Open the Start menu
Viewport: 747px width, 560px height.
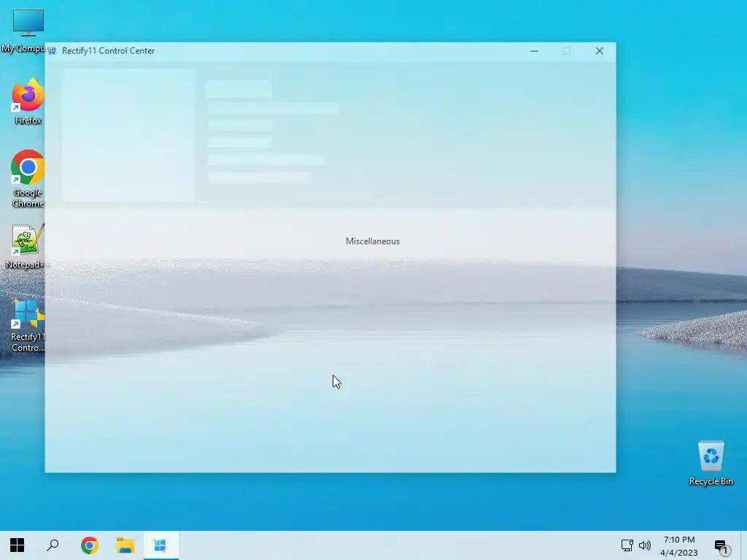coord(18,545)
